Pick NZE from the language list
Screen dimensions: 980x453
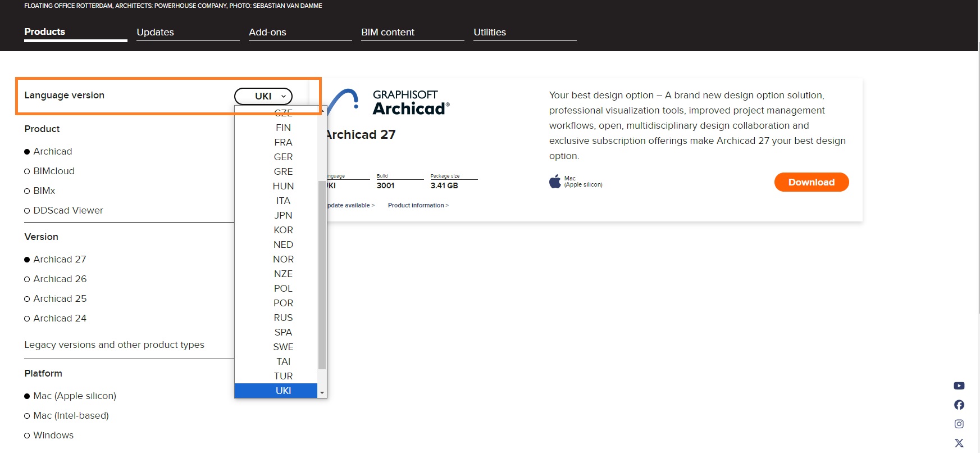(x=276, y=274)
